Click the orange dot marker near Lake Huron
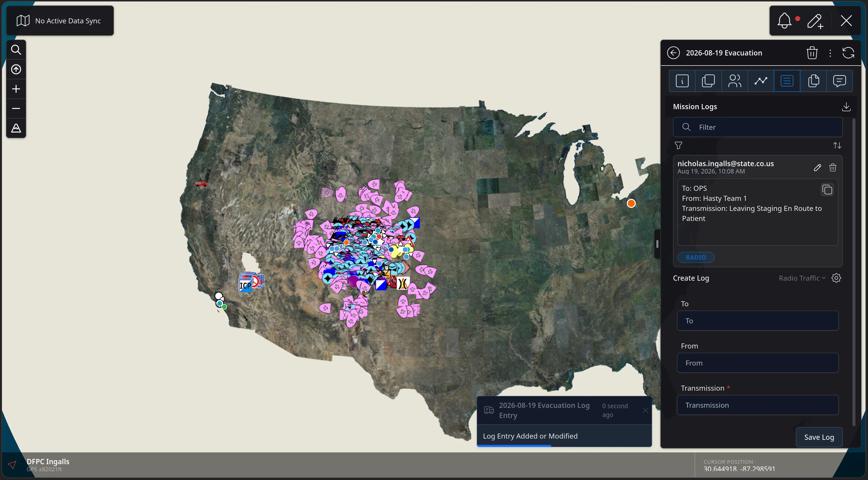The height and width of the screenshot is (480, 868). [631, 203]
